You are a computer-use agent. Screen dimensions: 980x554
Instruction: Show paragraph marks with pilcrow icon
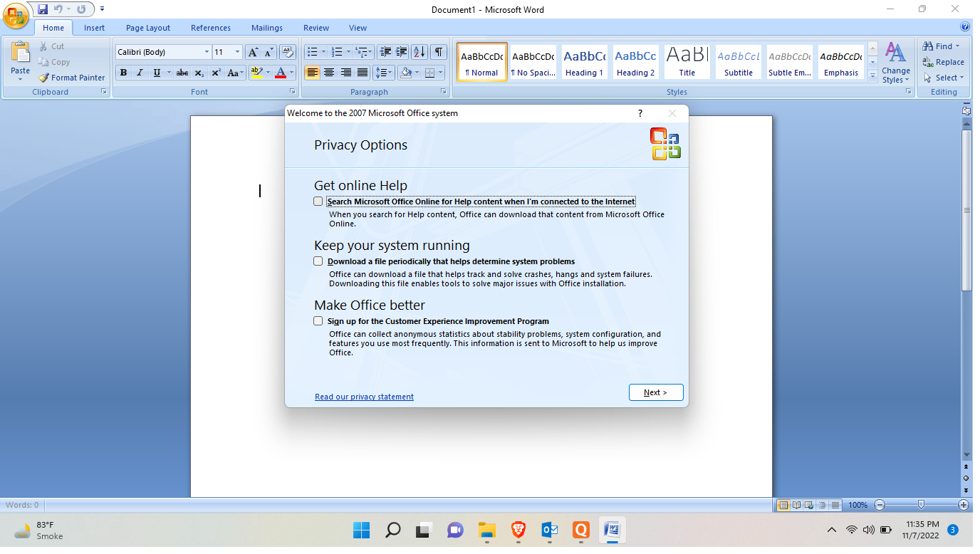pos(439,52)
